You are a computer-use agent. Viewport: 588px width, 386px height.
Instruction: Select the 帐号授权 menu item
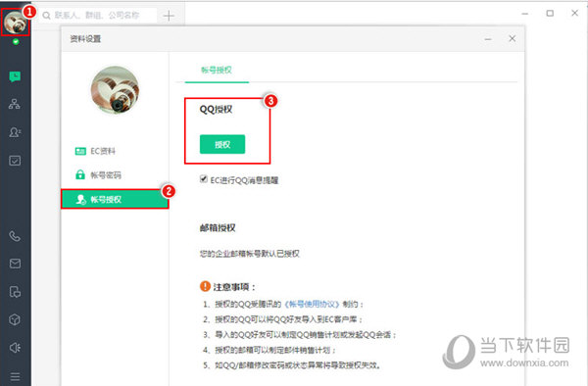(x=115, y=199)
